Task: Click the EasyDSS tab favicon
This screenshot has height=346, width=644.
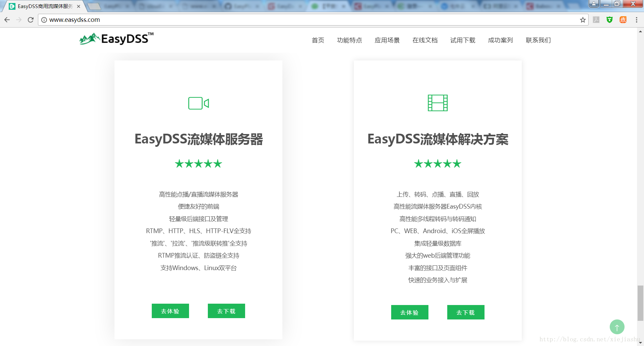Action: 12,6
